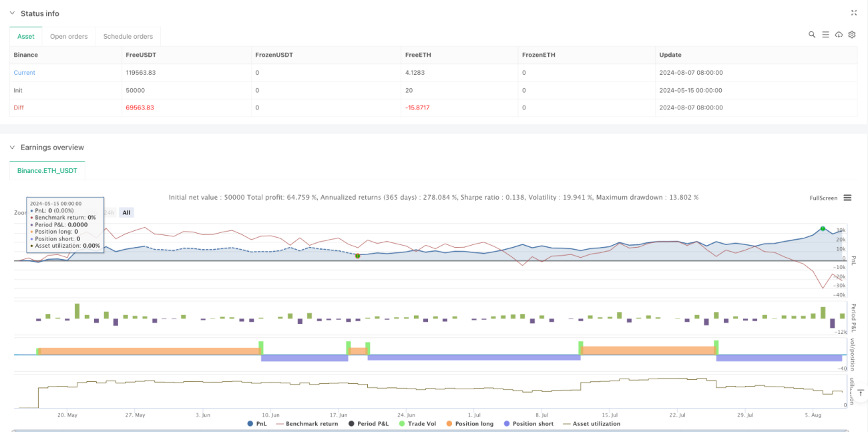Click the green marker at the PnL low
The height and width of the screenshot is (432, 868).
click(357, 256)
